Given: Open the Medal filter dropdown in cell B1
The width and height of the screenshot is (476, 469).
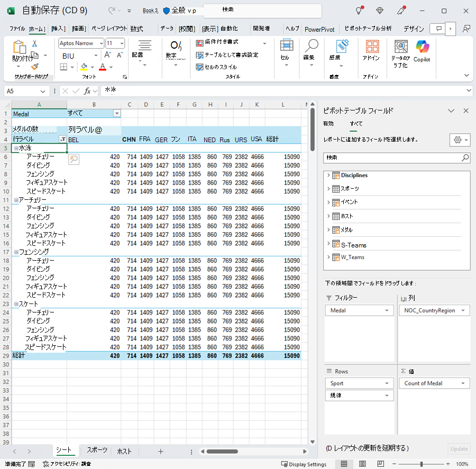Looking at the screenshot, I should pyautogui.click(x=116, y=114).
